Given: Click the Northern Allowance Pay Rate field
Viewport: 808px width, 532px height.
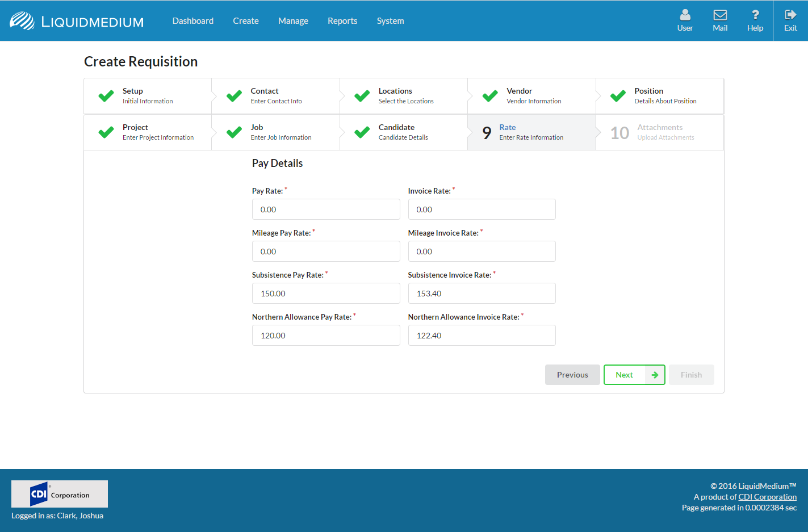Looking at the screenshot, I should 326,336.
